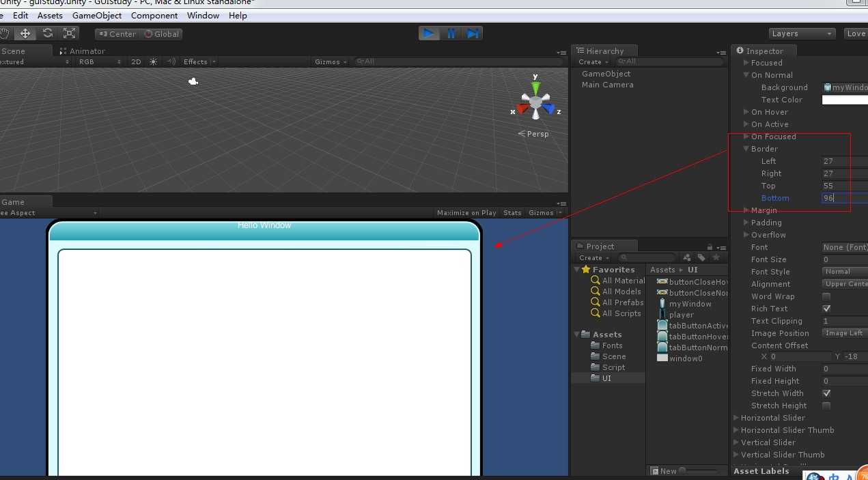Disable Rich Text checkbox

click(826, 309)
